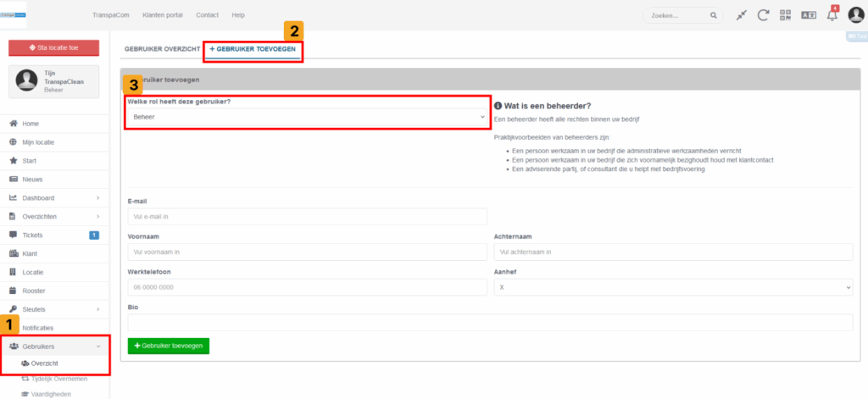Expand the Sleutels sidebar submenu
Screen dimensions: 868x399
click(97, 309)
